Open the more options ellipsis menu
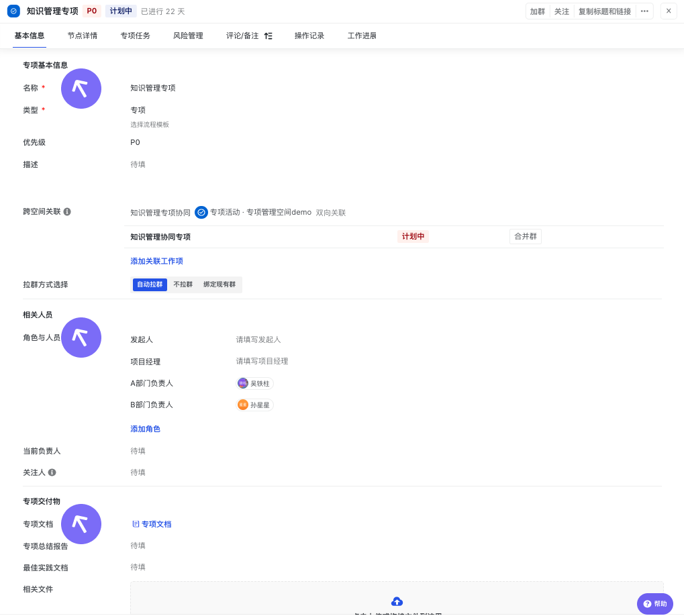Viewport: 684px width, 616px height. pos(644,11)
